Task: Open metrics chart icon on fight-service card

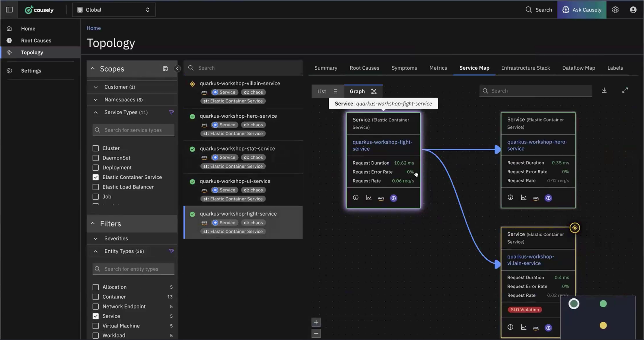Action: pyautogui.click(x=369, y=198)
